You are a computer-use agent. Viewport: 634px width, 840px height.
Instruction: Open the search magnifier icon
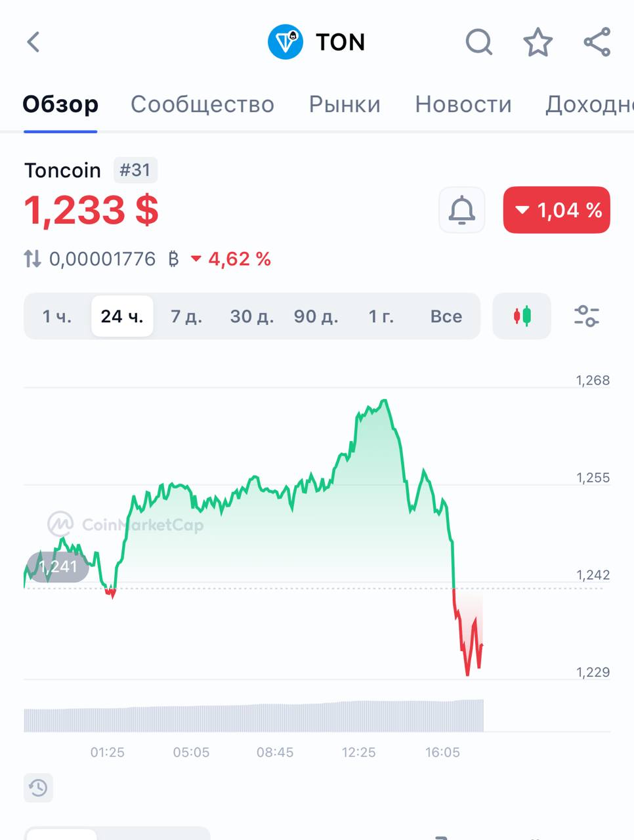479,43
